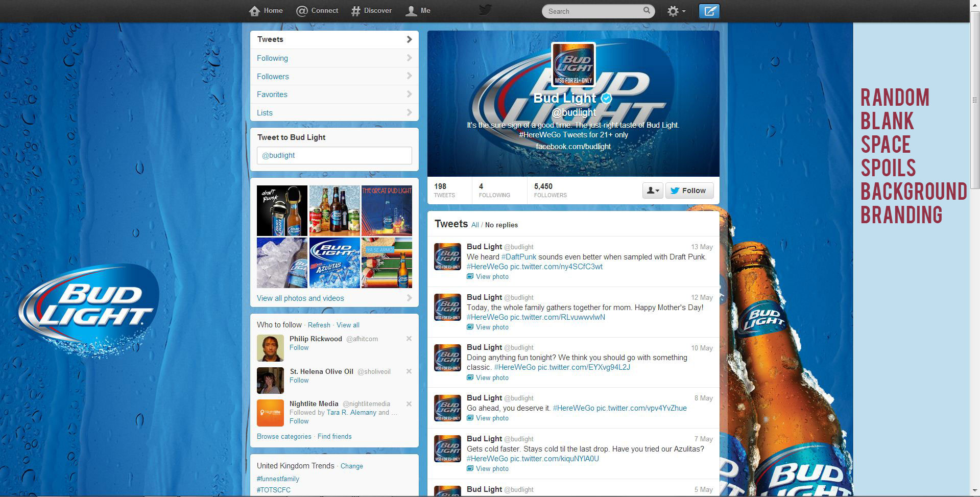This screenshot has width=980, height=497.
Task: Open the Favorites list
Action: tap(334, 94)
